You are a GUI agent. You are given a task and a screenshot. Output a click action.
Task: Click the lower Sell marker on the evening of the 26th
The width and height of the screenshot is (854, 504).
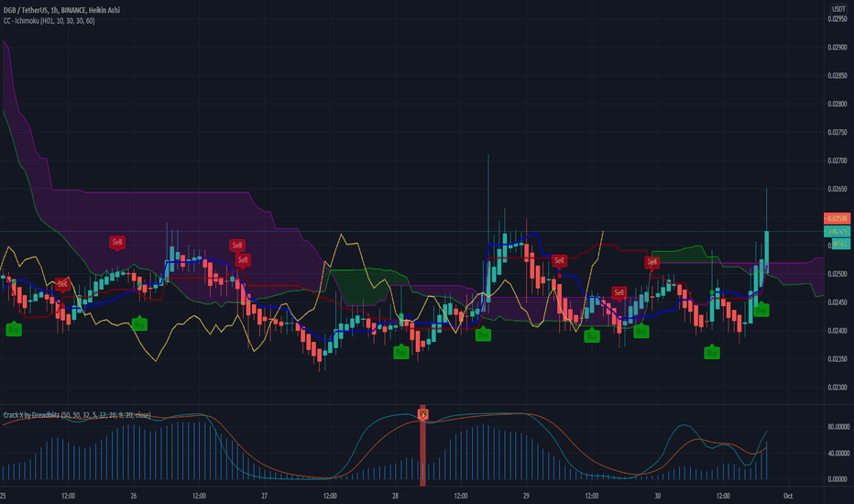243,260
